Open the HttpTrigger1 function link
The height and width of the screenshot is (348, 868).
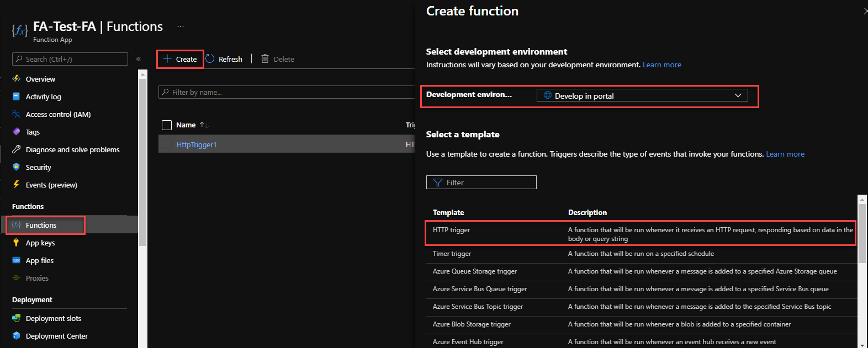tap(197, 144)
